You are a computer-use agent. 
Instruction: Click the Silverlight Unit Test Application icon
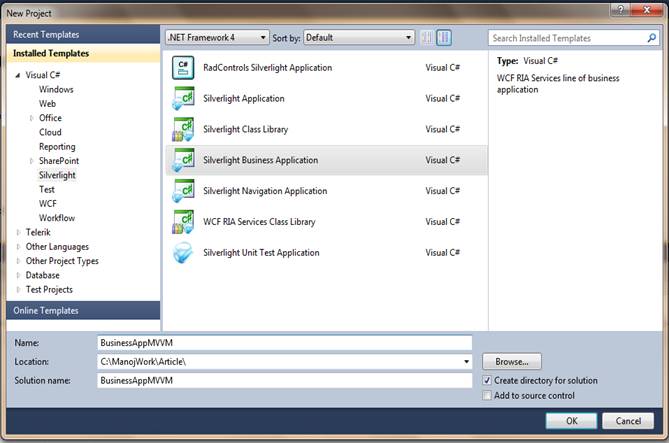(x=183, y=252)
